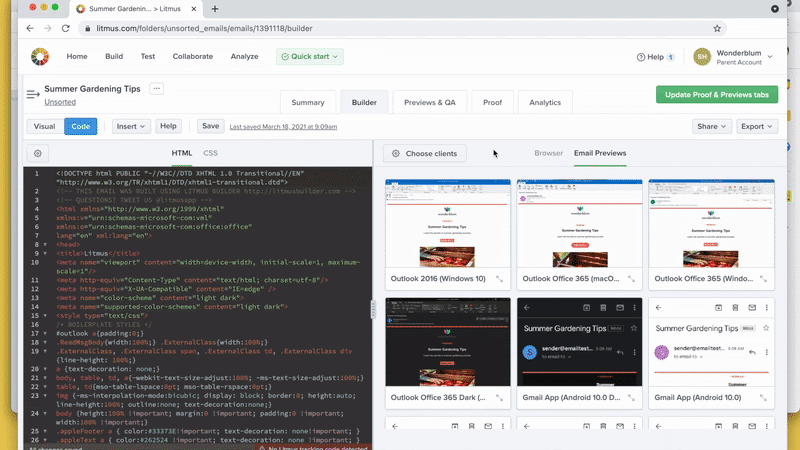Open the Export dropdown
Viewport: 800px width, 450px height.
757,127
